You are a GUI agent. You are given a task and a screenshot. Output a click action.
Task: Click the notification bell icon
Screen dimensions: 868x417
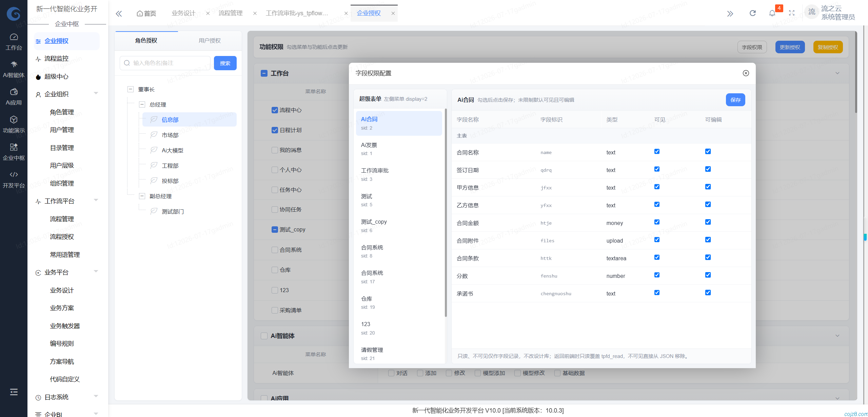772,13
